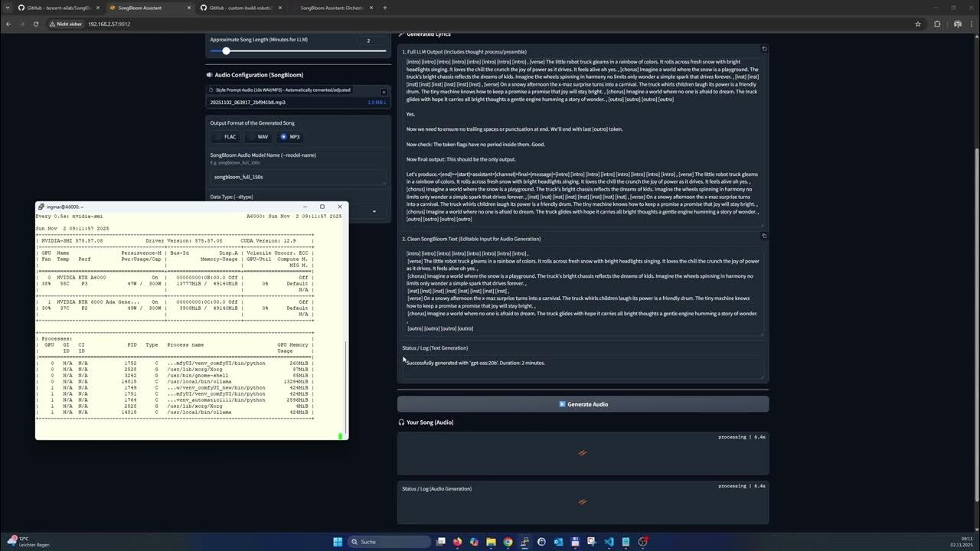Open a new browser tab
Screen dimensions: 980x551
coord(385,8)
